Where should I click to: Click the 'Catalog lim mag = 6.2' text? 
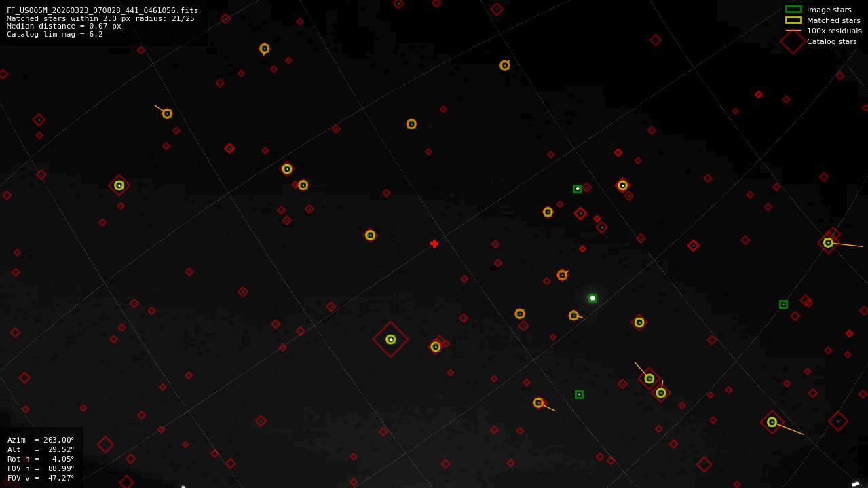(x=55, y=34)
